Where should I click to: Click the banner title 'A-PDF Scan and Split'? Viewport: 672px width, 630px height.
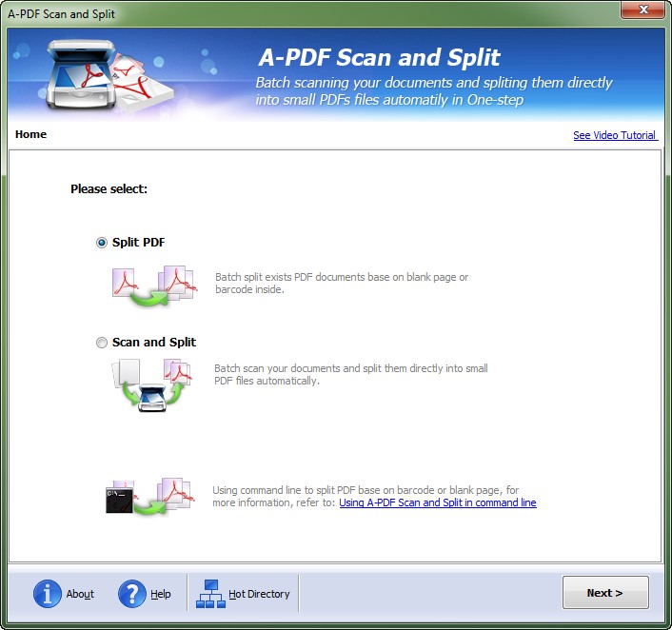[379, 57]
